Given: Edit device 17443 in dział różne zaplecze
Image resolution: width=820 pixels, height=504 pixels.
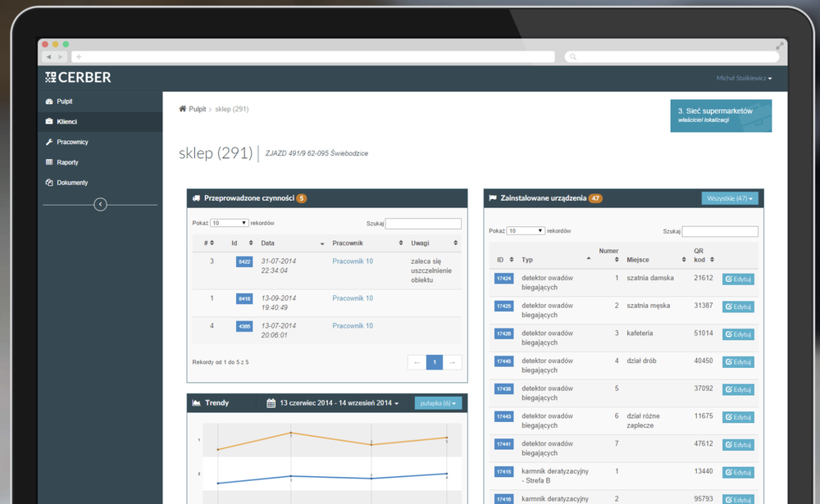Looking at the screenshot, I should 738,417.
